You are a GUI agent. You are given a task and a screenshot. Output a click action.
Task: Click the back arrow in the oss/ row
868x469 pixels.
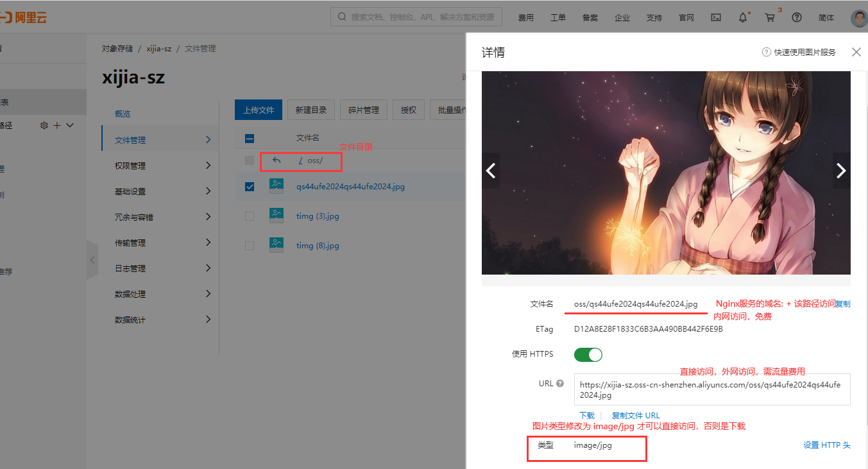277,160
